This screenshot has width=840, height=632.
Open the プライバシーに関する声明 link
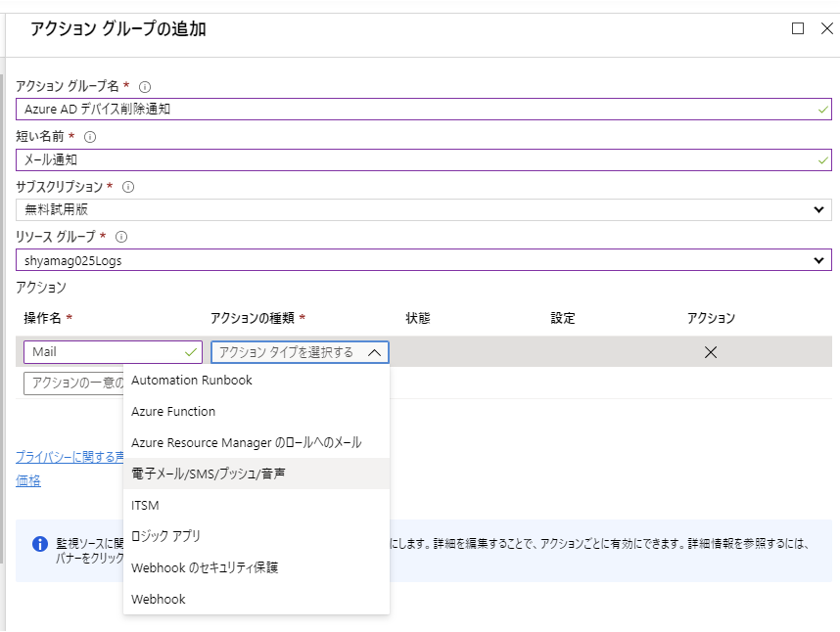[x=70, y=457]
